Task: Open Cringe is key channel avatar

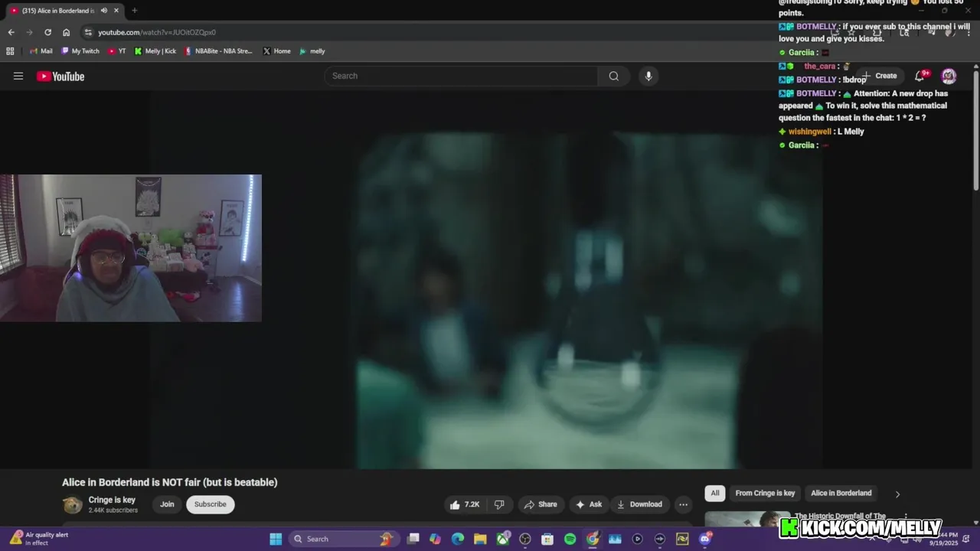Action: 72,504
